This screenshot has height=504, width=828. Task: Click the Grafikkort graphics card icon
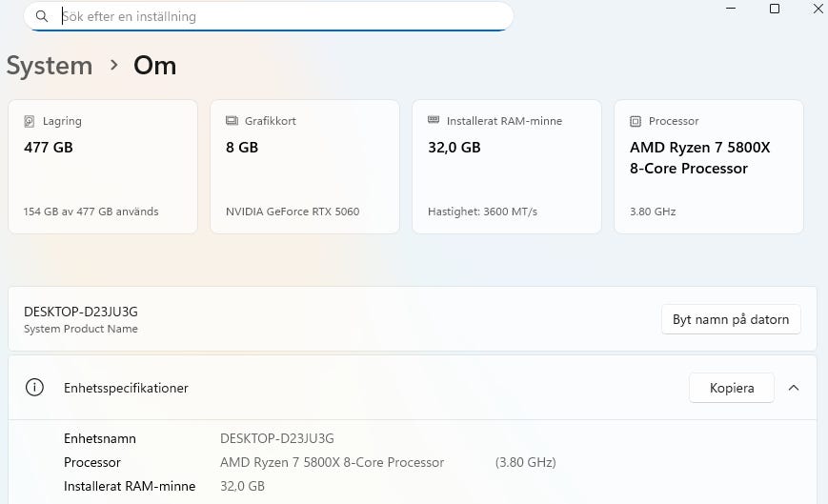[232, 121]
